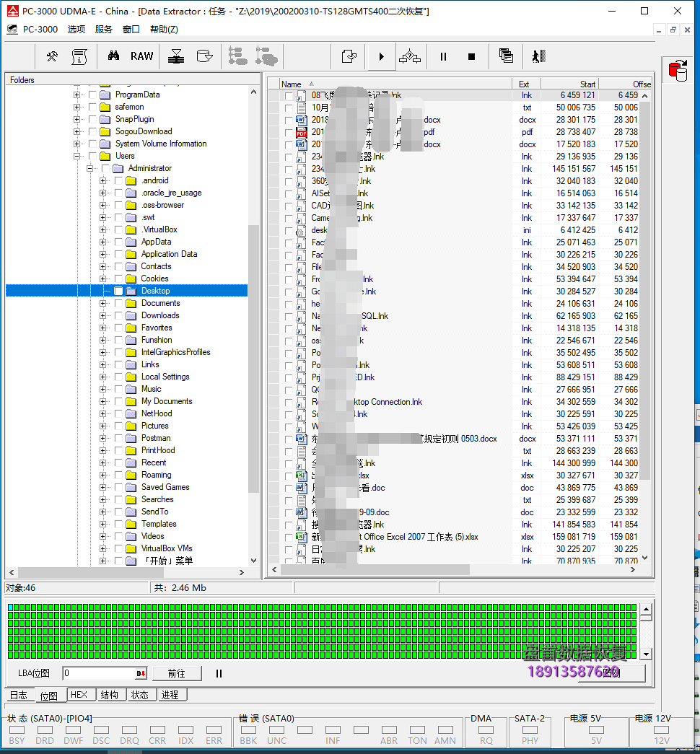Click the folder tree vertical scrollbar thumb
Viewport: 700px width, 754px height.
pyautogui.click(x=253, y=359)
